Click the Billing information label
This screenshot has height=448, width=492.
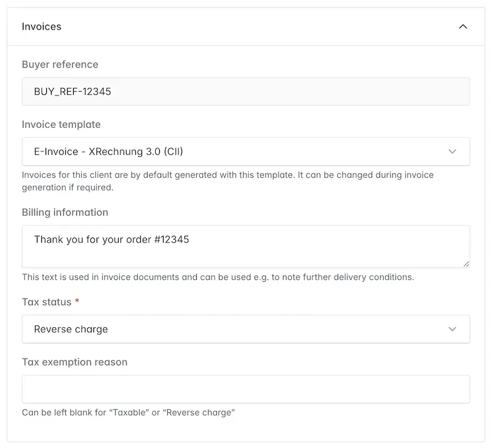(x=65, y=212)
